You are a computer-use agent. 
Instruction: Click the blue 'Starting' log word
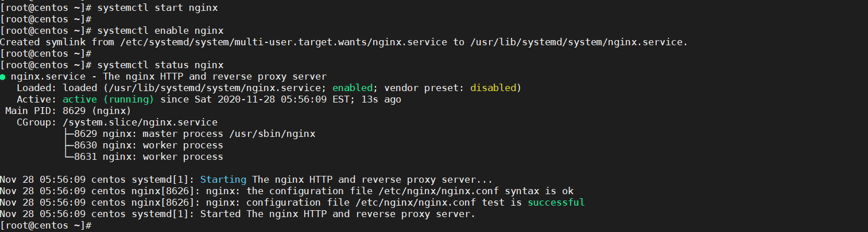(x=223, y=180)
